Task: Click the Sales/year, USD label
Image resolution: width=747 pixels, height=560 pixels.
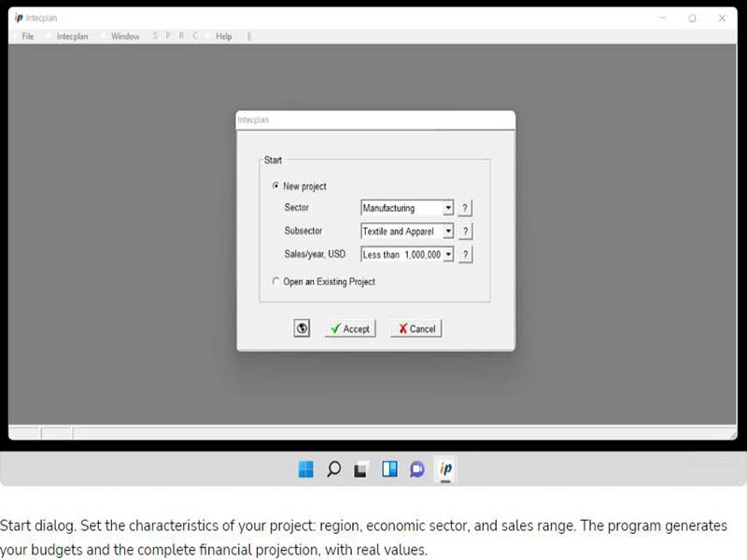Action: click(x=315, y=254)
